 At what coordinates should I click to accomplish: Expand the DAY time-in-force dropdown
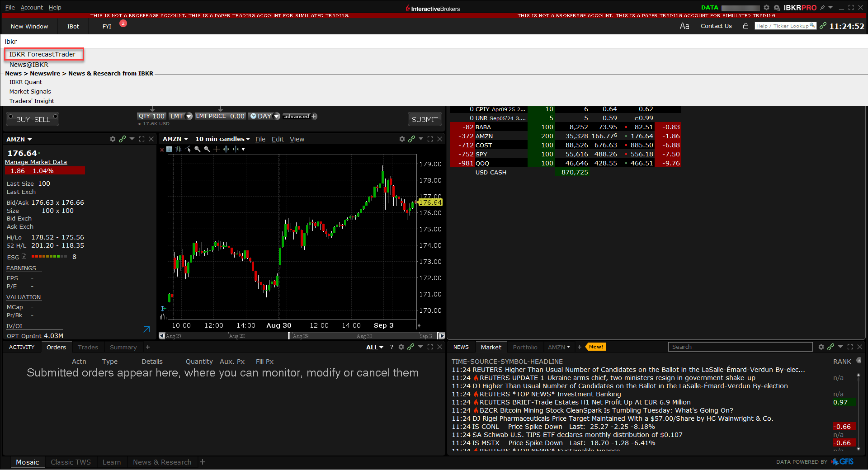[x=277, y=116]
